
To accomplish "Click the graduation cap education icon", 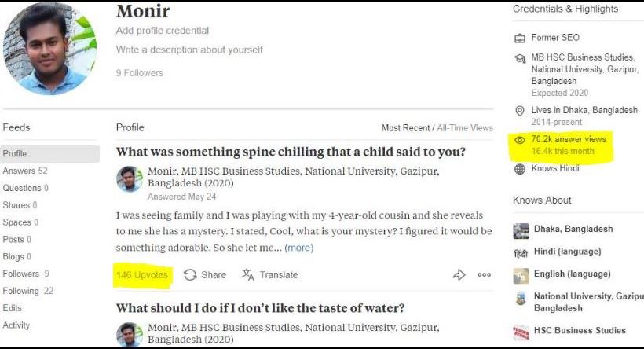I will tap(519, 58).
